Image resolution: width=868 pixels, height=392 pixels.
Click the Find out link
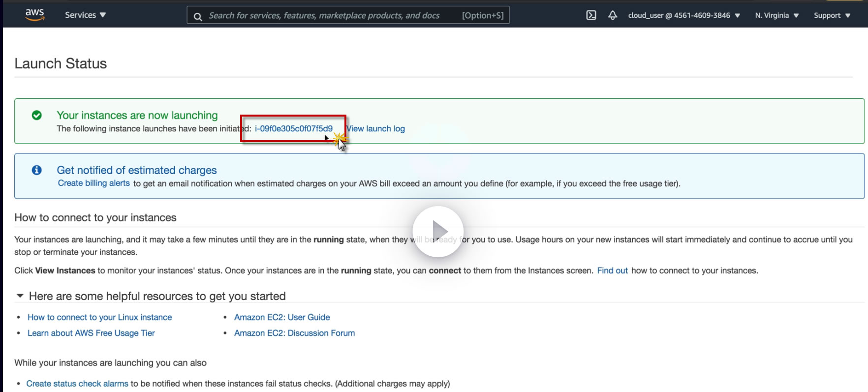[x=612, y=271]
